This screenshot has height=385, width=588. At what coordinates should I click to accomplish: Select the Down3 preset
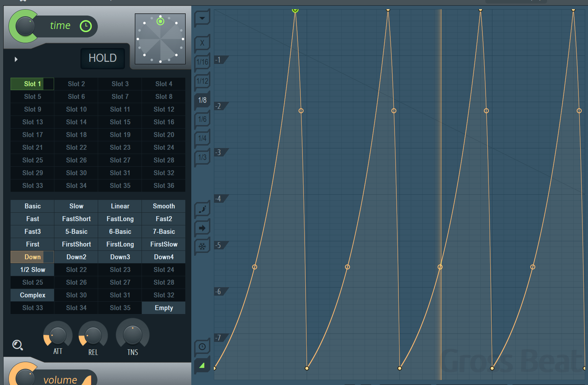pos(120,257)
